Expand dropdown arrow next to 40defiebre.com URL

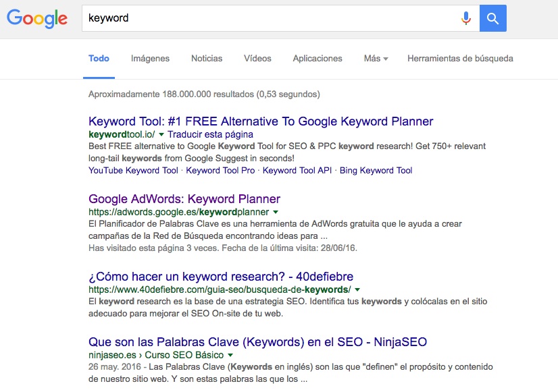(x=357, y=289)
